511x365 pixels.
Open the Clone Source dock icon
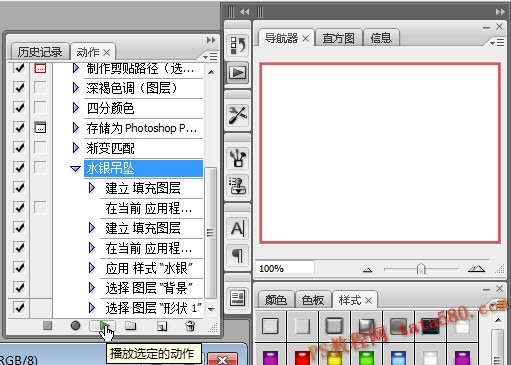(x=238, y=185)
